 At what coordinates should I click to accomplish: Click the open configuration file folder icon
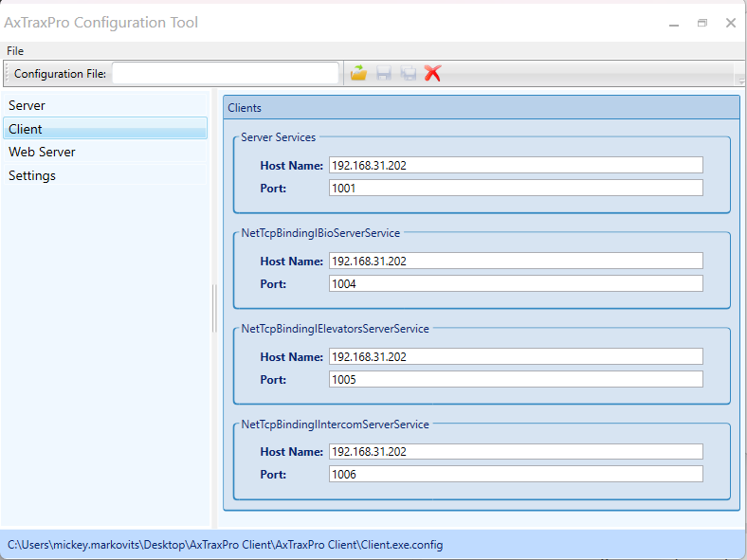(359, 73)
